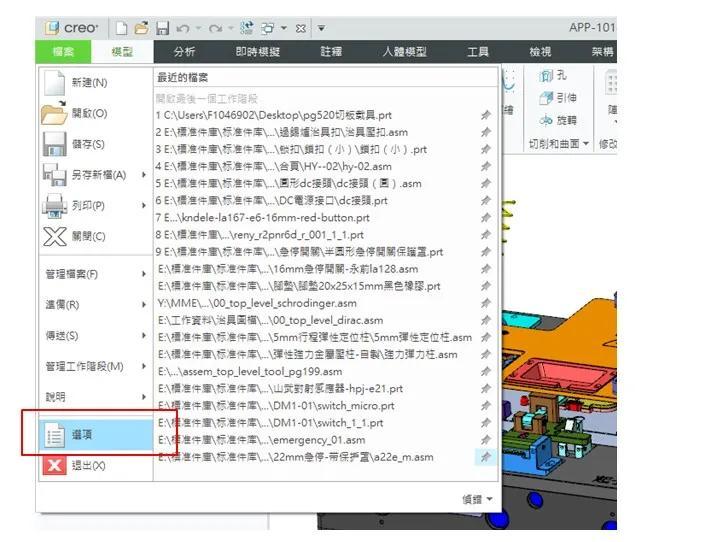
Task: Open recent file kndele-la167-e6-16mm-red-button.prt
Action: coord(263,218)
